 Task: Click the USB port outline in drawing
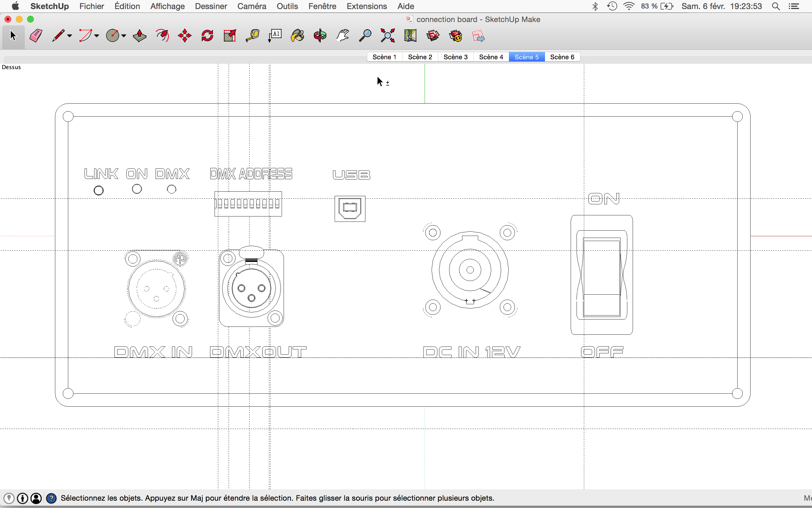(350, 209)
